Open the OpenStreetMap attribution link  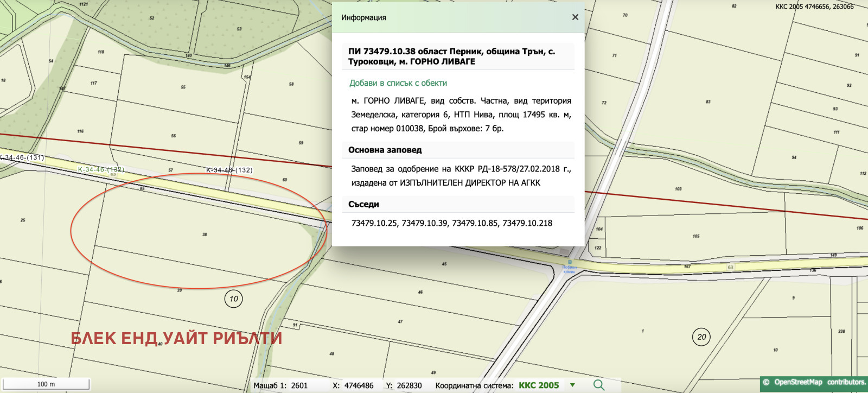coord(798,382)
